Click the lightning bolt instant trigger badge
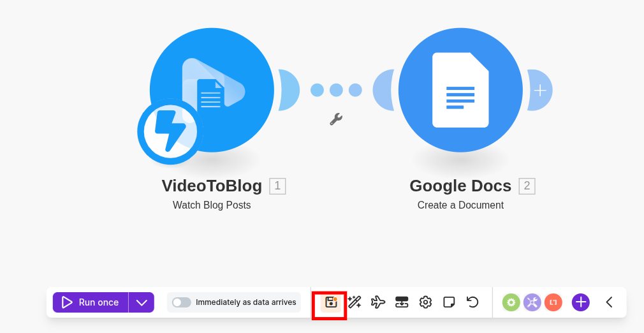 [x=170, y=131]
